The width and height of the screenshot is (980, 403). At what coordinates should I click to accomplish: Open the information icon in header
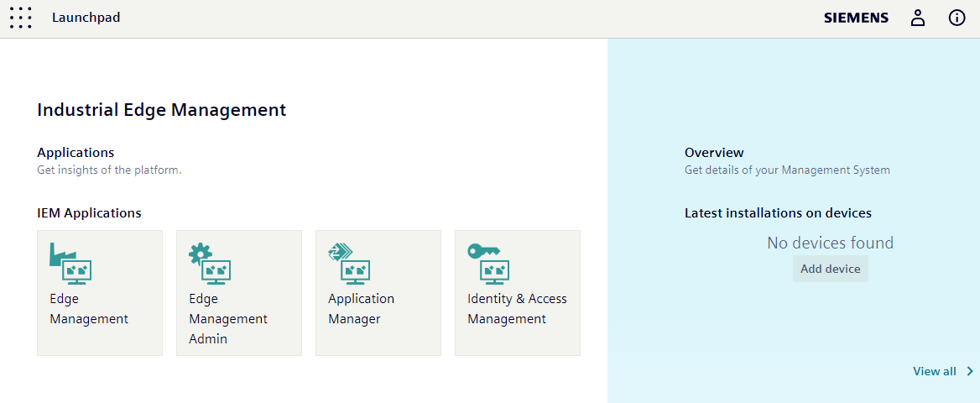pos(957,18)
